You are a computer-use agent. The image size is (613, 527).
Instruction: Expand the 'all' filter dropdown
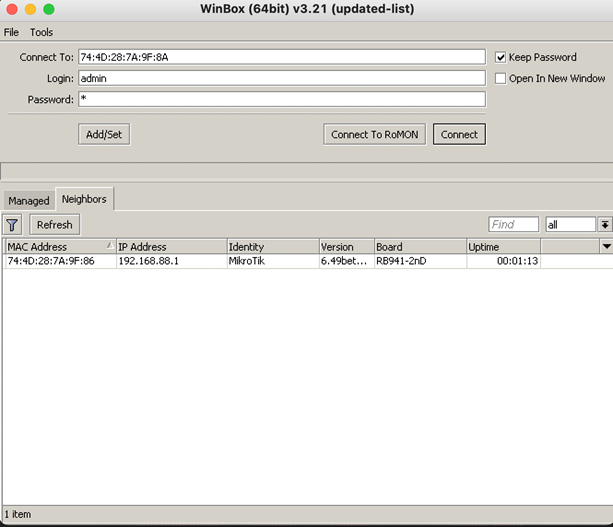[x=604, y=225]
